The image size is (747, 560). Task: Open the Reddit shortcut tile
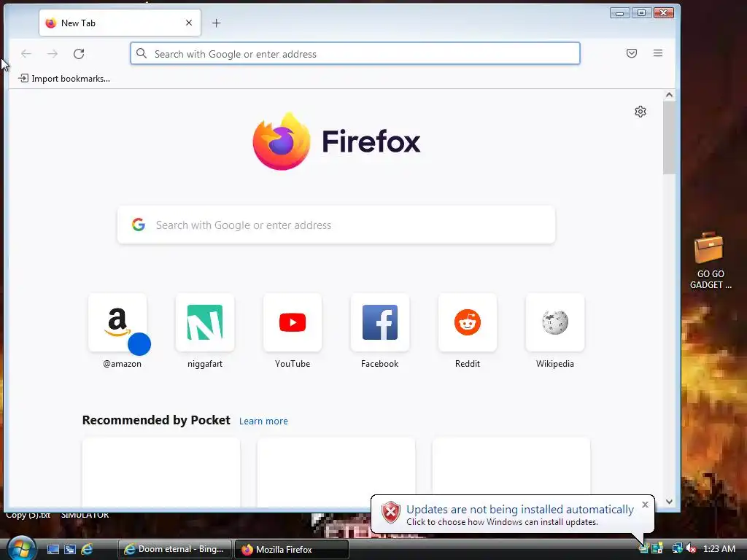coord(468,323)
